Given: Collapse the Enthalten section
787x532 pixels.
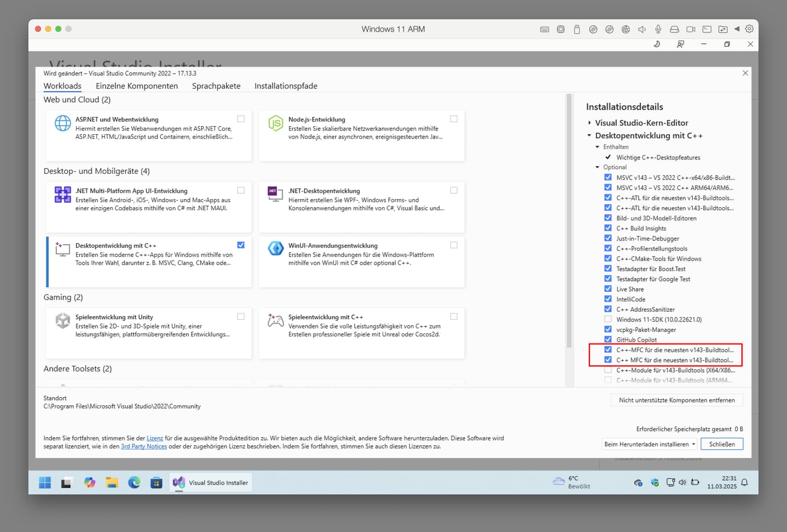Looking at the screenshot, I should 597,147.
